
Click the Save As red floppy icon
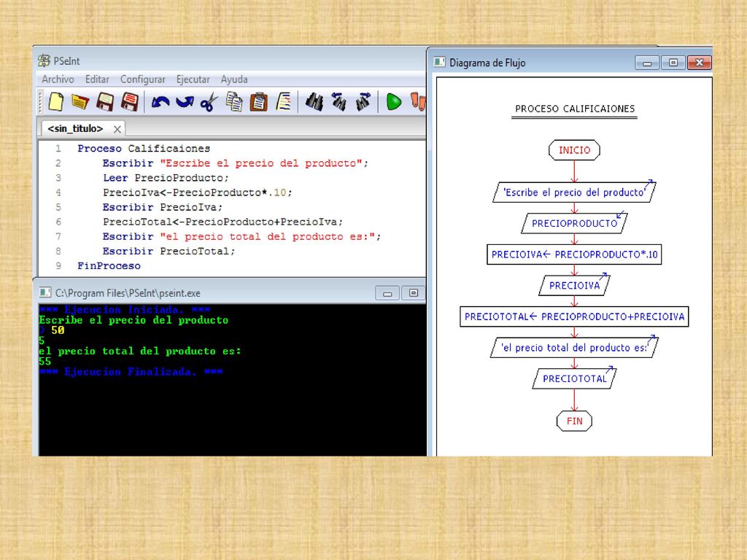pos(130,101)
